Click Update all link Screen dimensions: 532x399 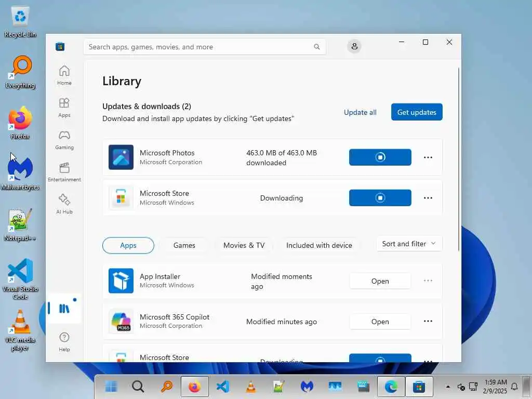(360, 112)
